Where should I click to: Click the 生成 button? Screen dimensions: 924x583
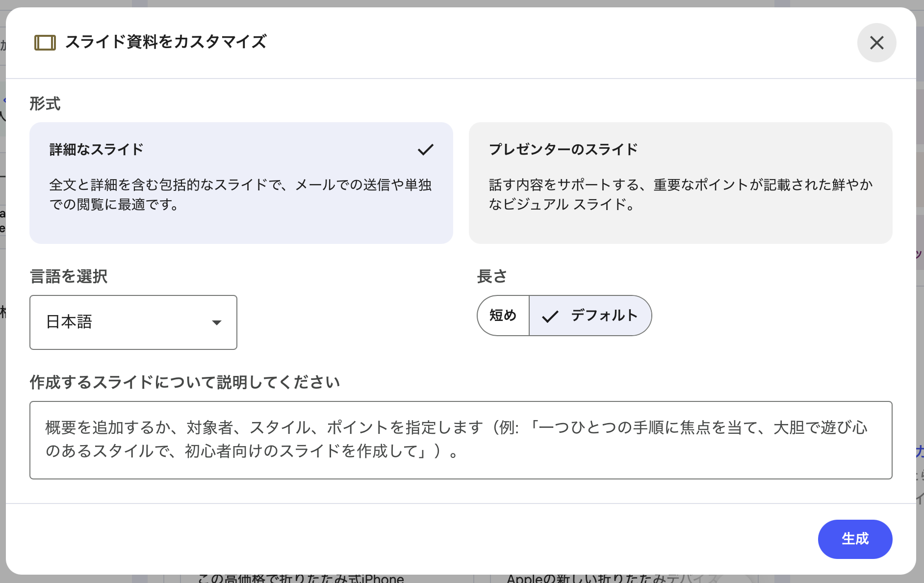click(x=854, y=539)
